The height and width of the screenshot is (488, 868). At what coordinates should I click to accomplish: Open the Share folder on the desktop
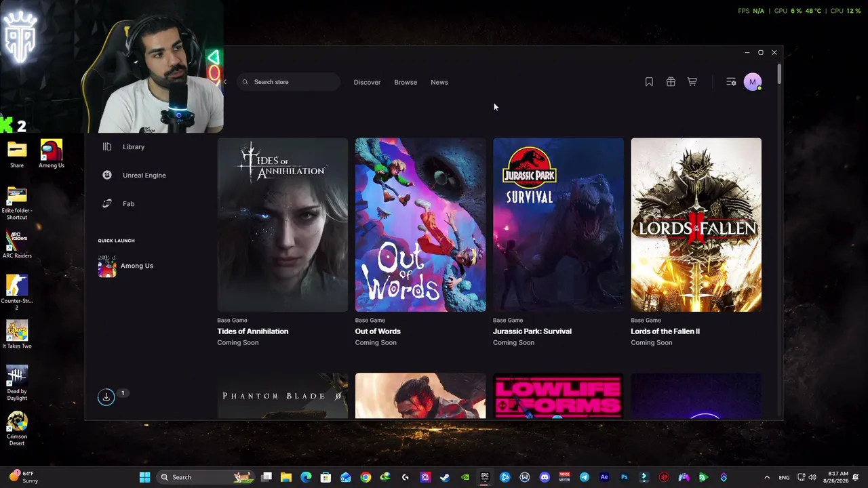click(x=17, y=155)
